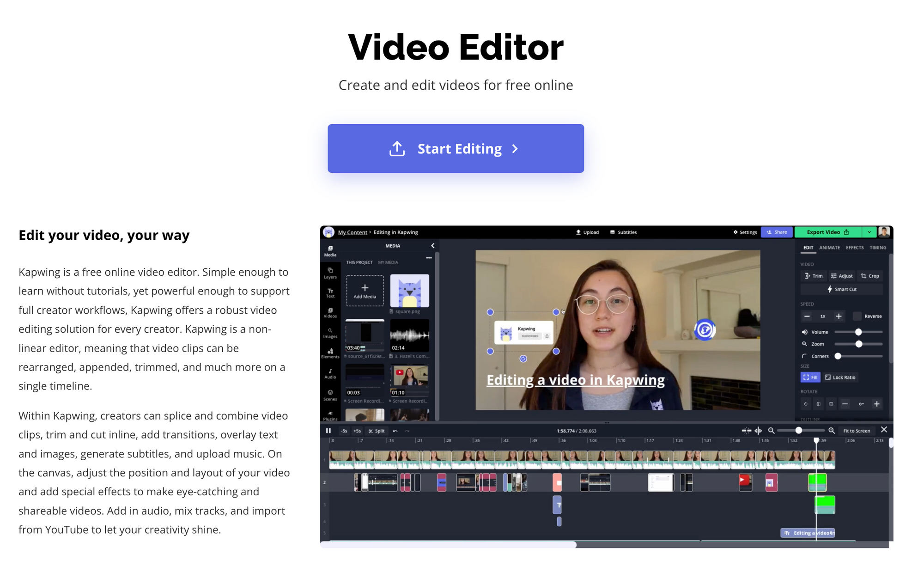Open the media panel three-dot menu
This screenshot has height=578, width=924.
pos(429,258)
